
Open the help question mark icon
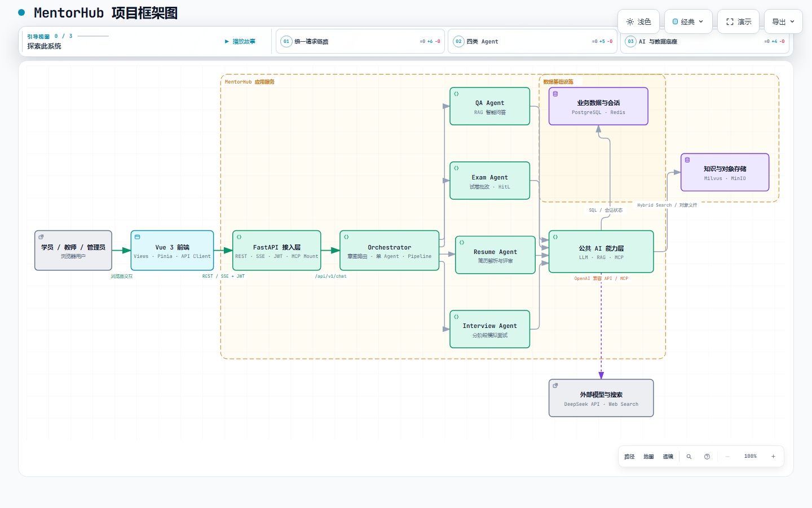(707, 457)
